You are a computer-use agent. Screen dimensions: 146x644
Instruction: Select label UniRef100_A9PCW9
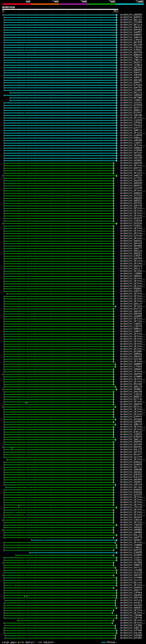[x=131, y=115]
